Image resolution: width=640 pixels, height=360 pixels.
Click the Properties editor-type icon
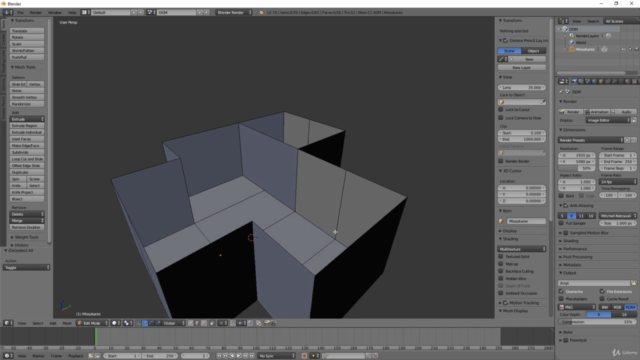[563, 82]
